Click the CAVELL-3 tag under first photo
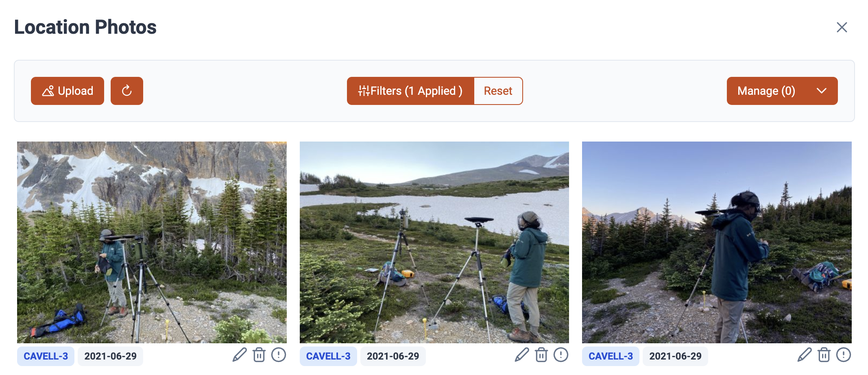The height and width of the screenshot is (375, 868). [x=46, y=356]
